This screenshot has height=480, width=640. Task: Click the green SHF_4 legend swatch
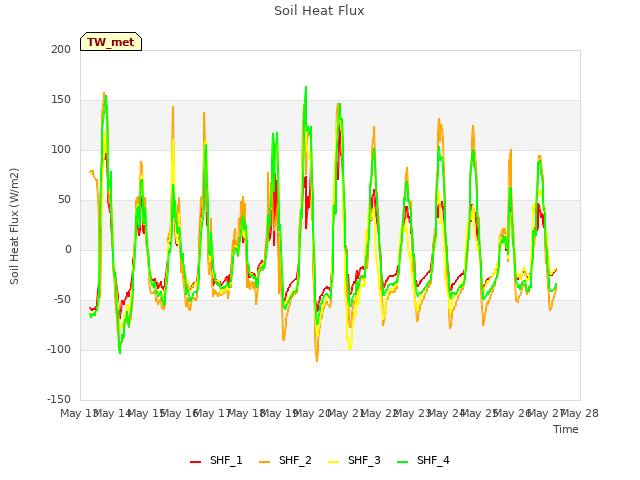[x=402, y=462]
